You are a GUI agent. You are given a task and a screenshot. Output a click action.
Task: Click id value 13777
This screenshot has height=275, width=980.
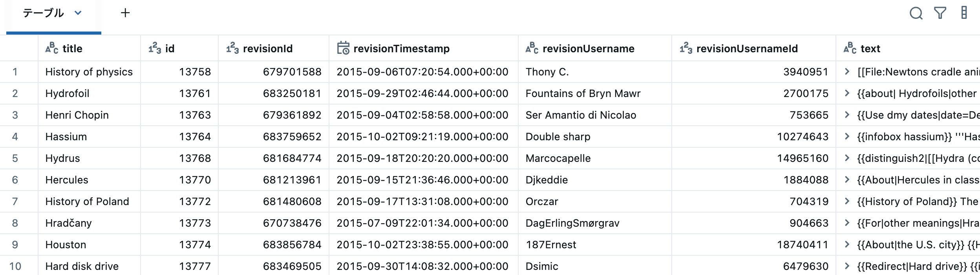(x=195, y=266)
